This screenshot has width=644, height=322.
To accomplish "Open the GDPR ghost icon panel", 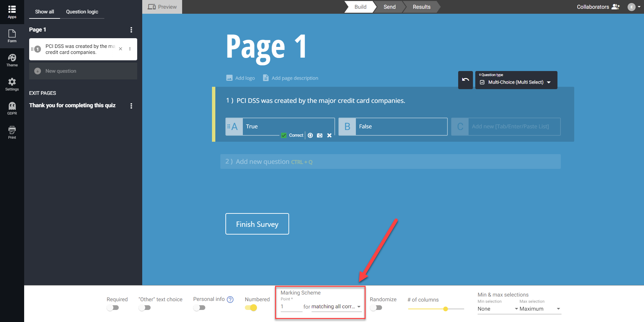I will coord(12,109).
